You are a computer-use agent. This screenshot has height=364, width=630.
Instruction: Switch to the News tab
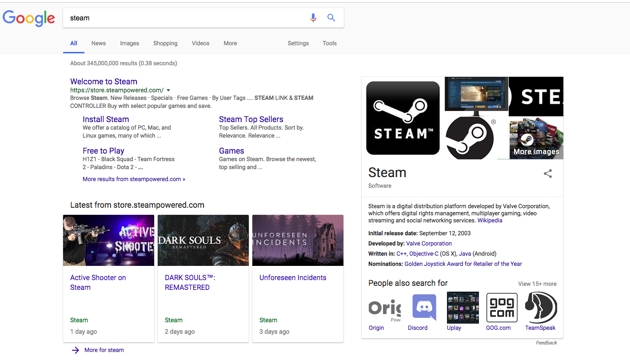pyautogui.click(x=99, y=44)
